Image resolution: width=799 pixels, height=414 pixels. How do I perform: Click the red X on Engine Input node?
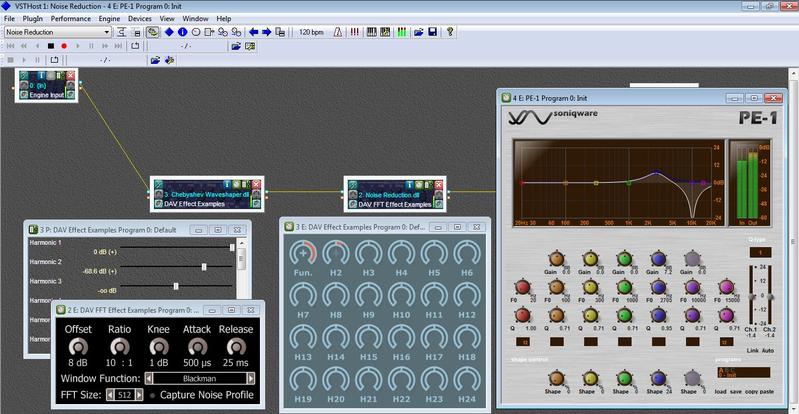pyautogui.click(x=70, y=76)
